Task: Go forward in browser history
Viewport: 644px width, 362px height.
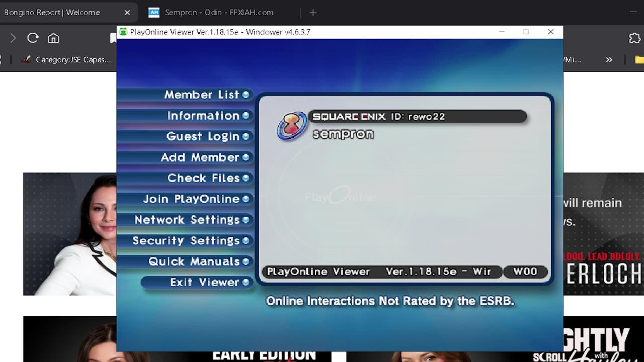Action: (x=13, y=38)
